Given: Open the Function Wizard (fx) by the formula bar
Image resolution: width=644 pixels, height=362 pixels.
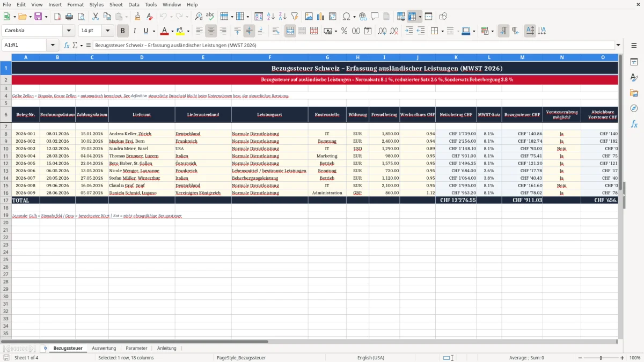Looking at the screenshot, I should tap(67, 46).
